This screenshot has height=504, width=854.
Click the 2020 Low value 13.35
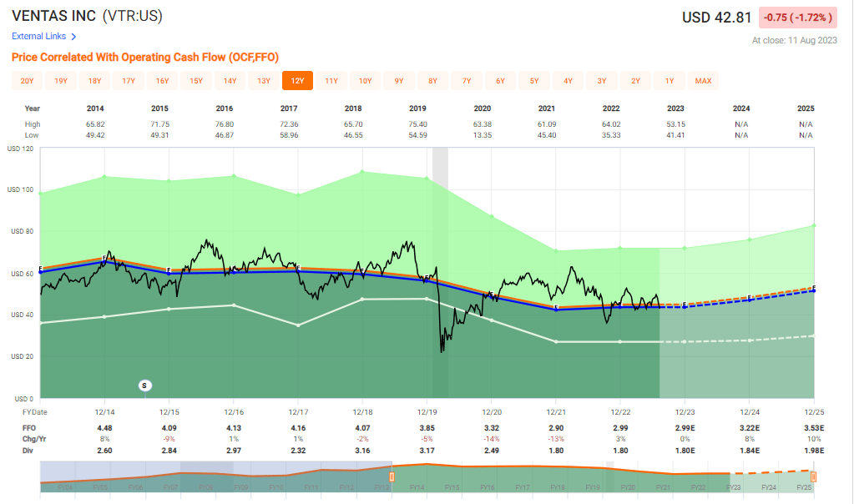[482, 135]
